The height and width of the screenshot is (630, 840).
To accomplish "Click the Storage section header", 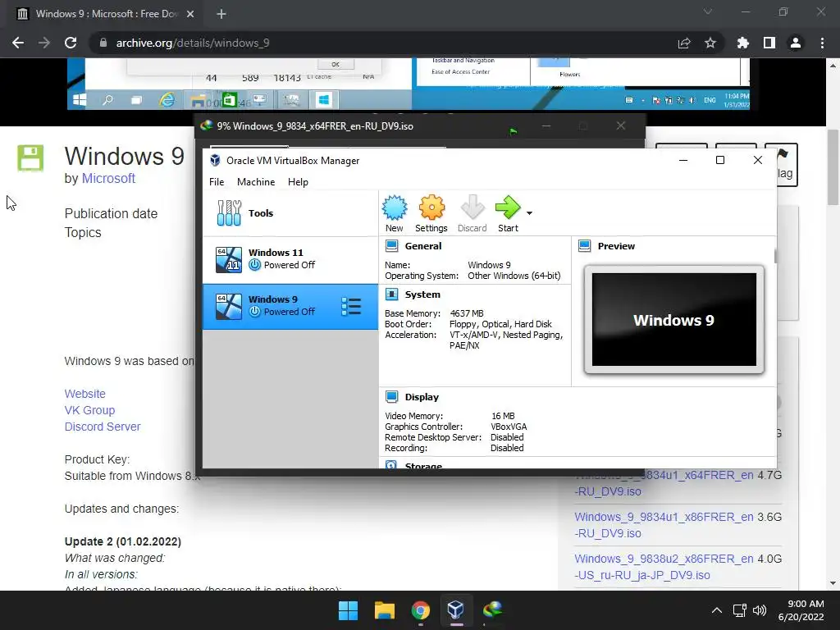I will [x=423, y=466].
